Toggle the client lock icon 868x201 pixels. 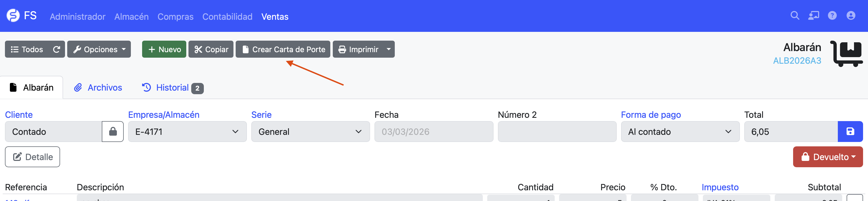(x=112, y=132)
